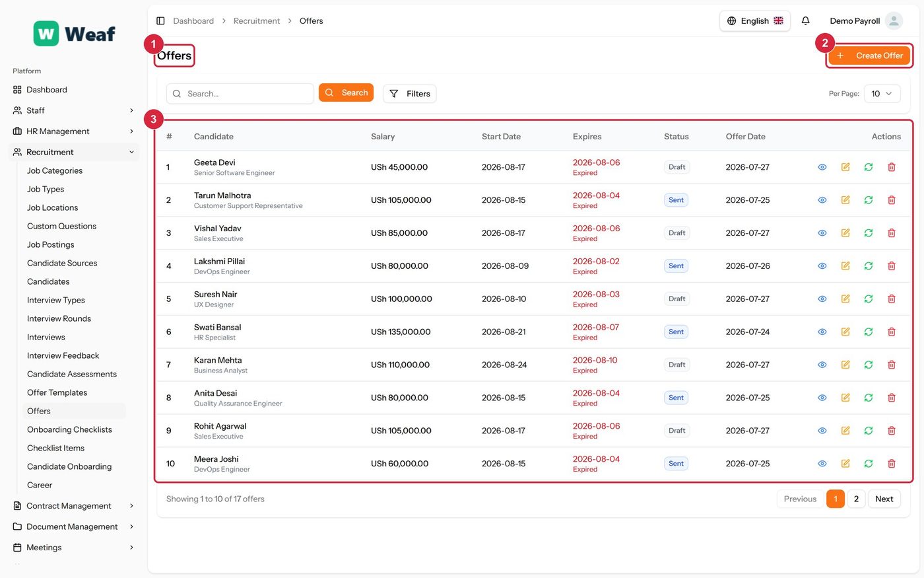This screenshot has height=578, width=924.
Task: Click refresh icon for Vishal Yadav's offer
Action: [x=869, y=233]
